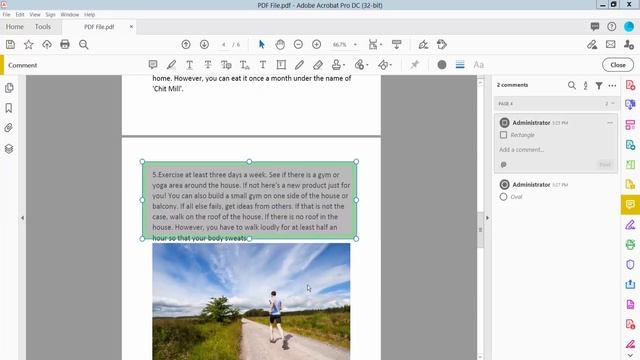Collapse the left navigation pane arrow
The height and width of the screenshot is (360, 640).
point(22,218)
